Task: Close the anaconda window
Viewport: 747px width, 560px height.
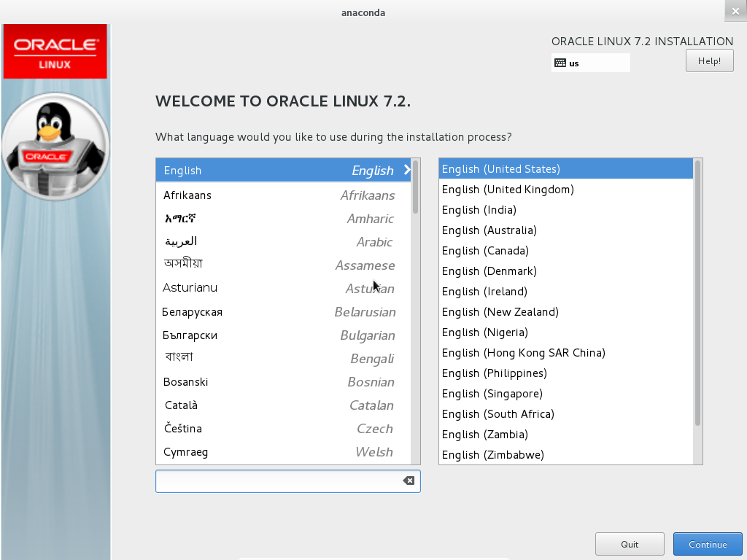Action: [735, 12]
